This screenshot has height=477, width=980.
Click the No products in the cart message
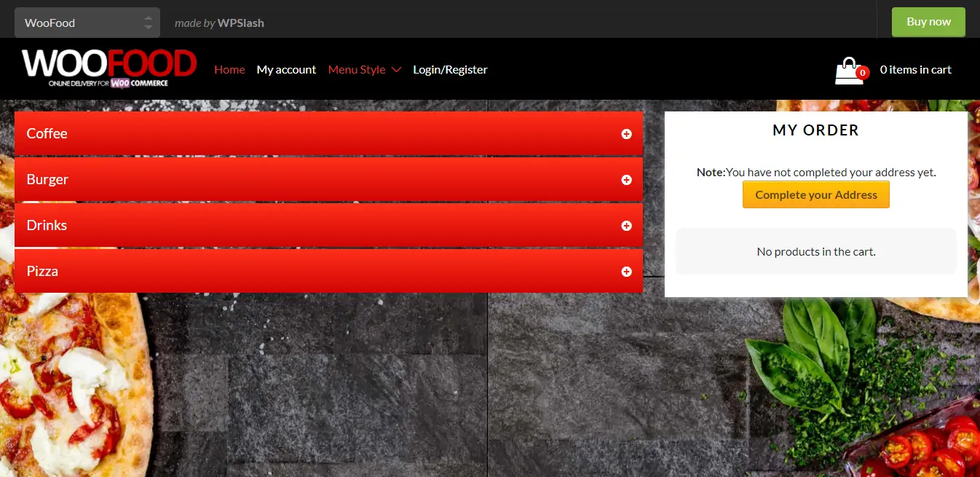pyautogui.click(x=816, y=251)
